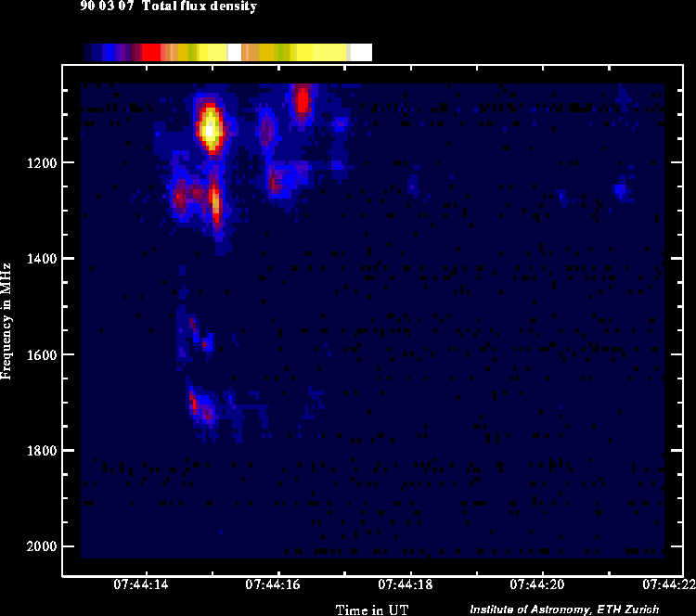Select the 2000 frequency axis label
Image resolution: width=696 pixels, height=616 pixels.
click(x=42, y=546)
